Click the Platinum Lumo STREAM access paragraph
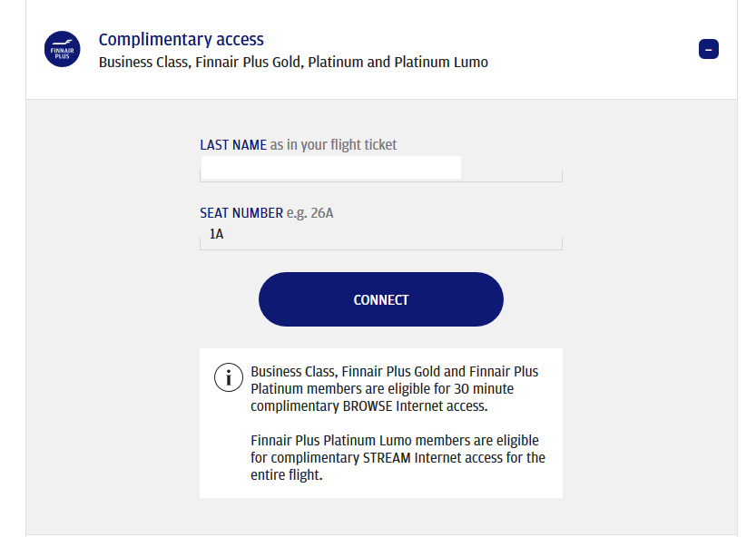The width and height of the screenshot is (756, 537). [x=398, y=457]
